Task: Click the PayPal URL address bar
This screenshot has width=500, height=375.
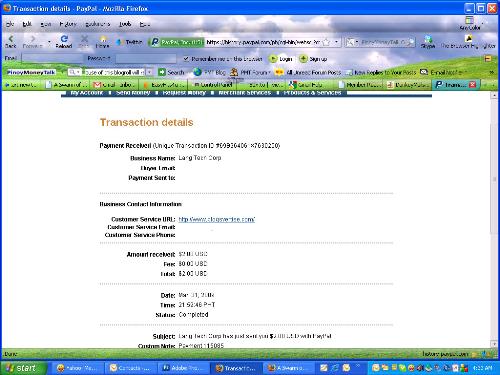Action: click(263, 42)
